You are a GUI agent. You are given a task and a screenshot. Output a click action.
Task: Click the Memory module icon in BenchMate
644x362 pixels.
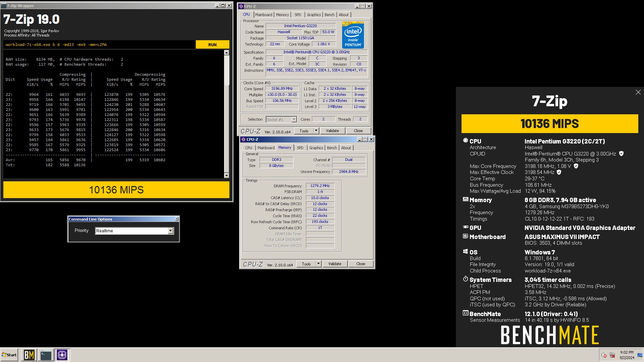465,199
